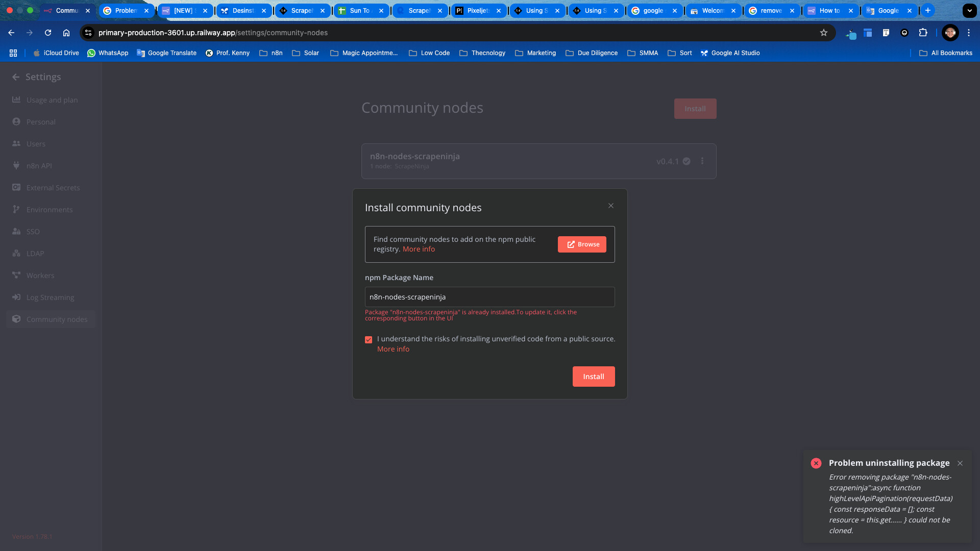Viewport: 980px width, 551px height.
Task: Open the Log Streaming settings
Action: 50,297
